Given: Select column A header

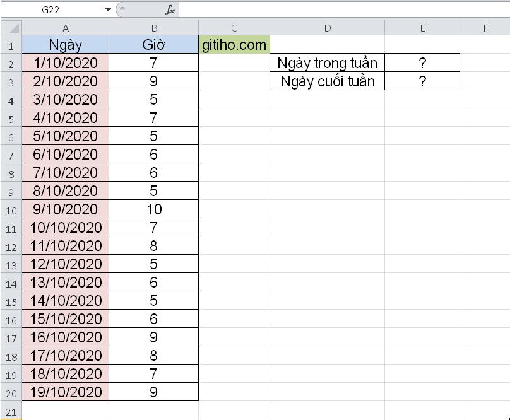Looking at the screenshot, I should point(66,28).
